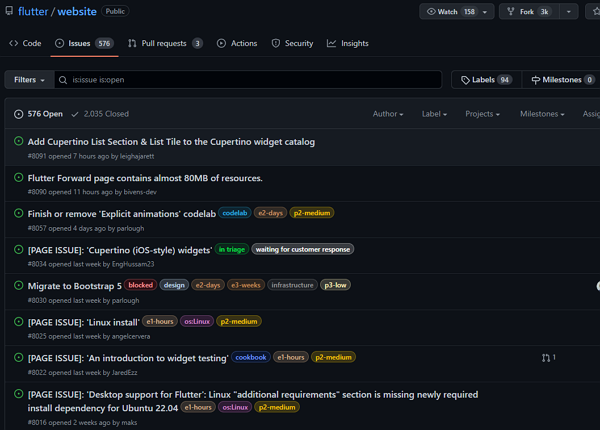Click the cookbook label
Screen dimensions: 600x430
click(x=251, y=357)
